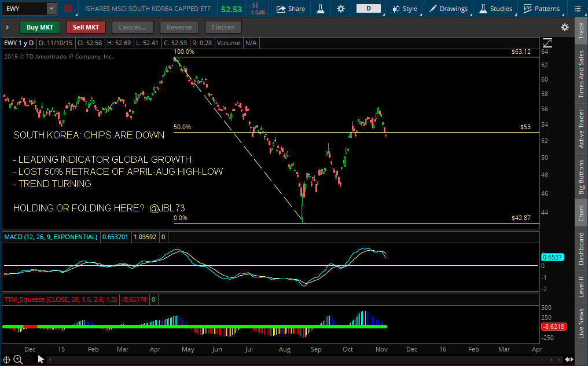Screen dimensions: 588x366
Task: Zoom in with the magnifier plus icon
Action: click(x=17, y=360)
